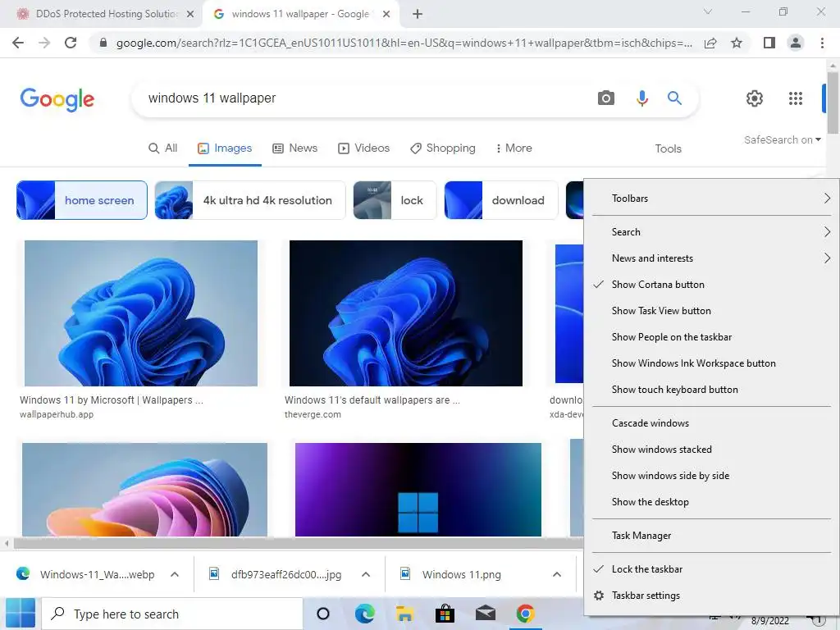840x630 pixels.
Task: Open the Windows Start button
Action: (21, 613)
